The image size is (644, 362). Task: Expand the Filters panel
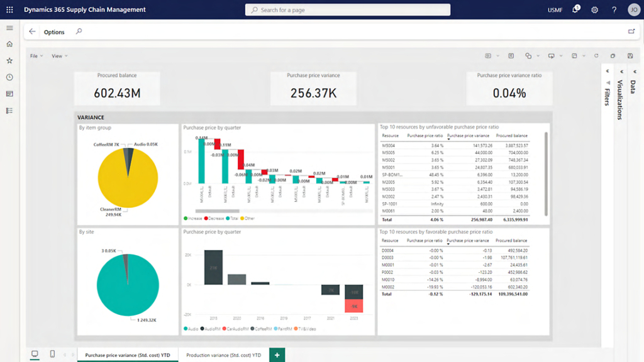pos(608,88)
